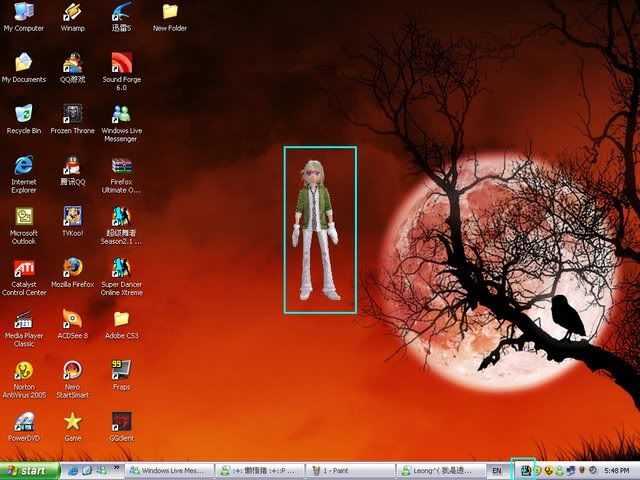Screen dimensions: 640x480
Task: Switch to Windows Live Messenger taskbar window
Action: (x=169, y=471)
